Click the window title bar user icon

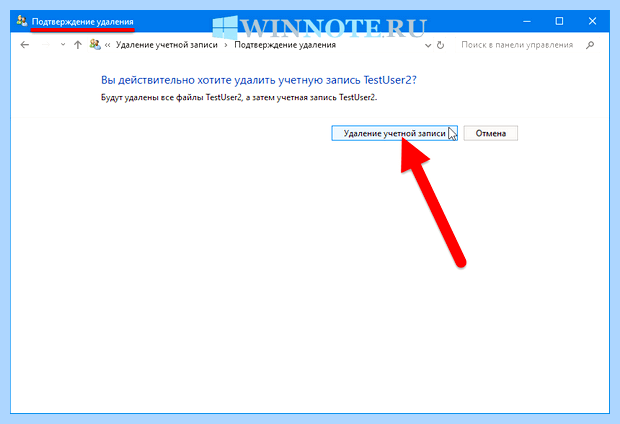pyautogui.click(x=21, y=21)
